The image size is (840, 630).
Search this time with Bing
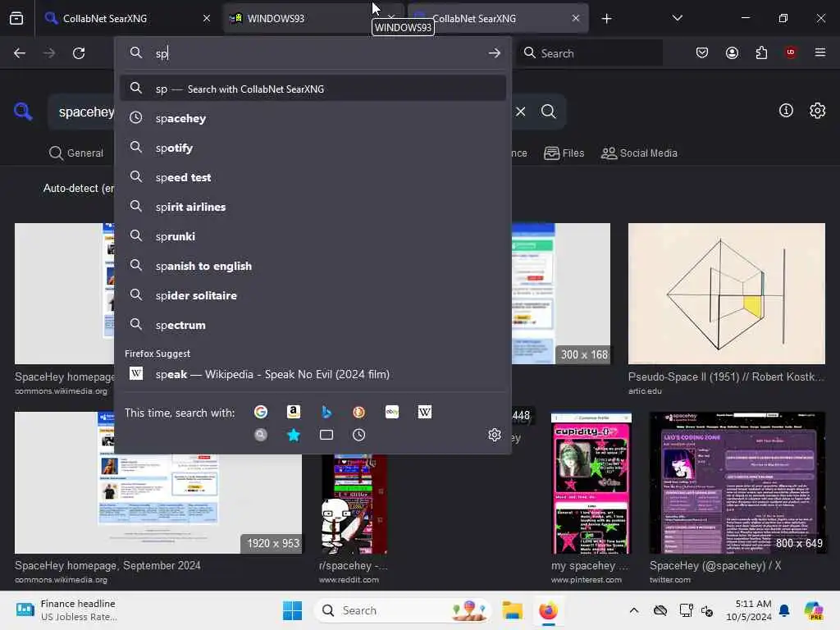[x=326, y=412]
